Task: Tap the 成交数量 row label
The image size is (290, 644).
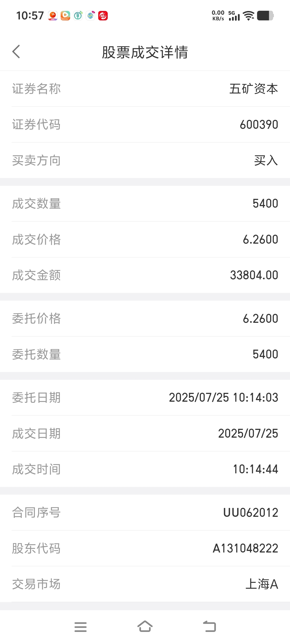Action: pos(36,204)
